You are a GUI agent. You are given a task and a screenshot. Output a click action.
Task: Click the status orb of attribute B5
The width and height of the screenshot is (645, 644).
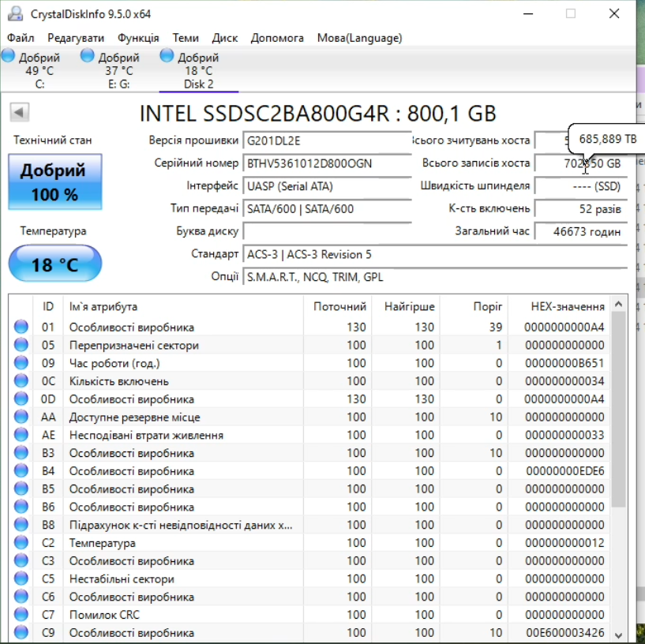(21, 489)
